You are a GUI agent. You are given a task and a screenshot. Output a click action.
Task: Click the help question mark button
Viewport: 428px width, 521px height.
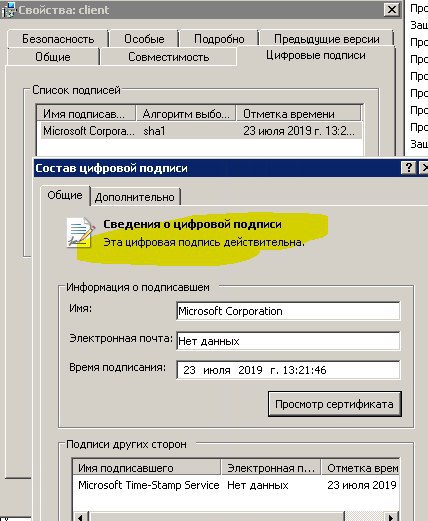[409, 167]
